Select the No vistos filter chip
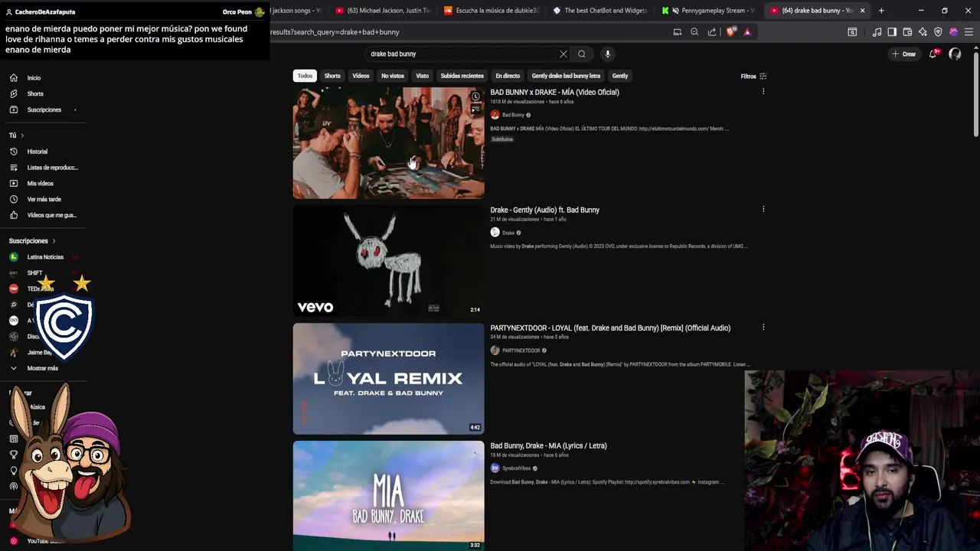Screen dimensions: 980x551 click(393, 76)
